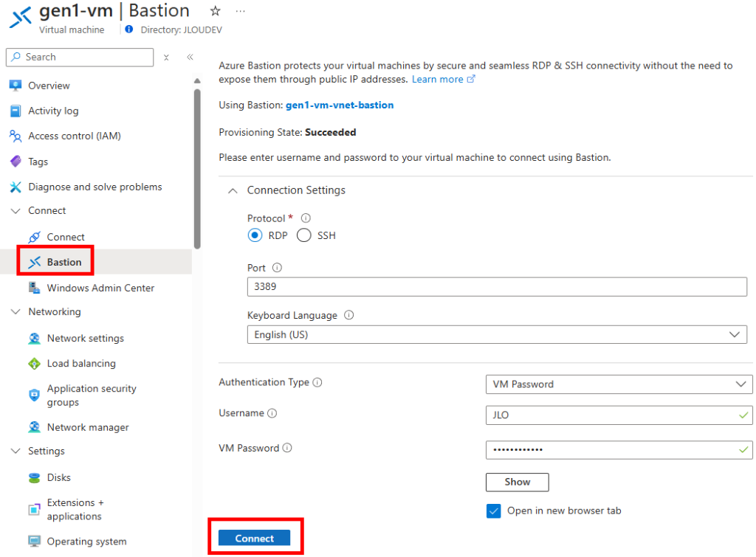Screen dimensions: 756x557
Task: Click the Connect plug icon
Action: coord(34,237)
